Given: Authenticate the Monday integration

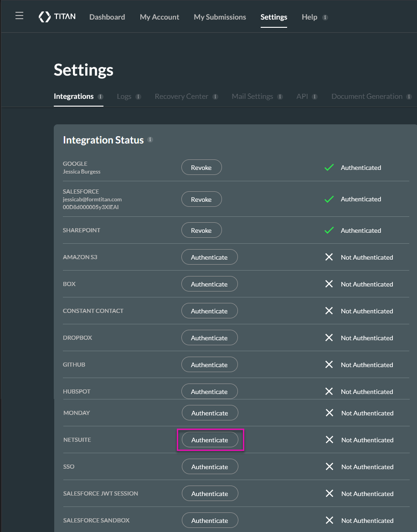Looking at the screenshot, I should [210, 413].
